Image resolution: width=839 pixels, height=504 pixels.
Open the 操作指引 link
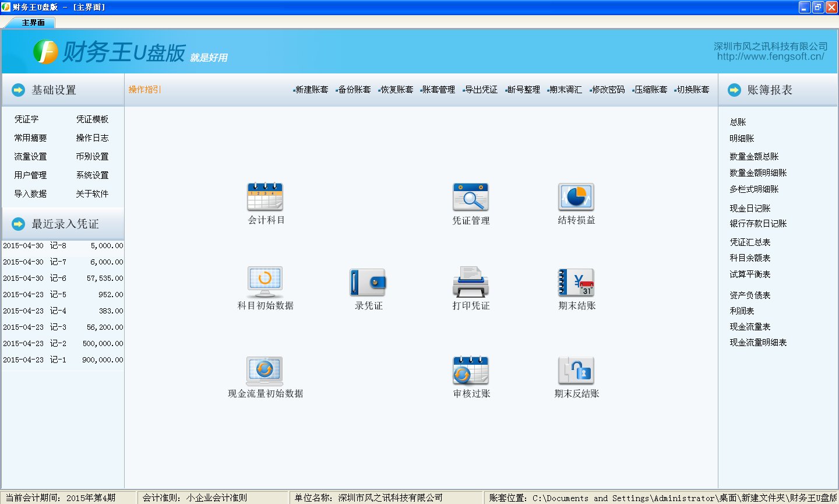pos(144,90)
